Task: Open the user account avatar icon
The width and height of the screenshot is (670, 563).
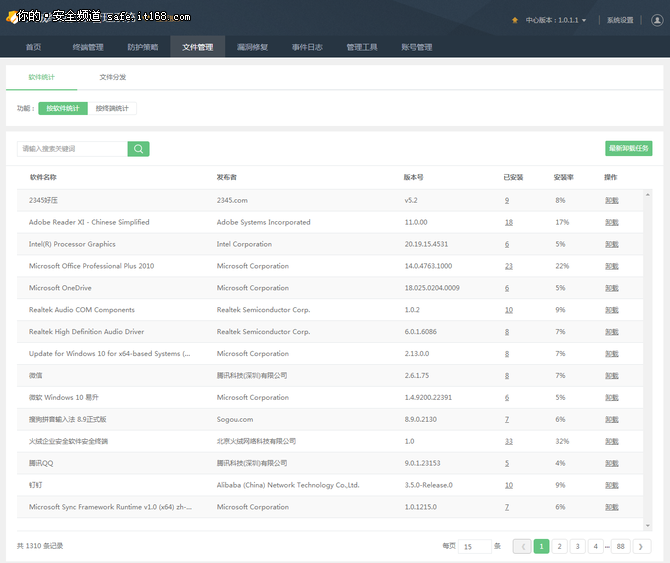Action: [657, 20]
